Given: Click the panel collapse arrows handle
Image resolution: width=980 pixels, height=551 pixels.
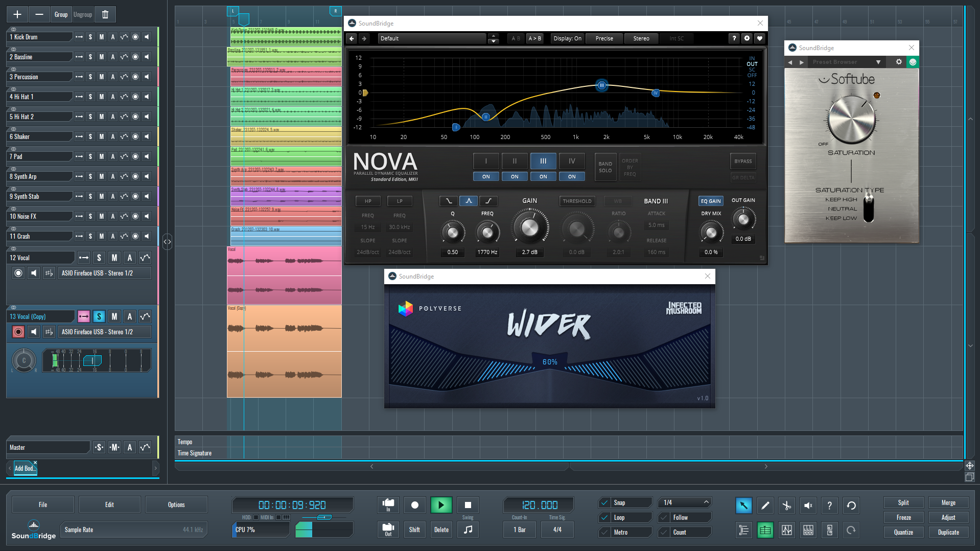Looking at the screenshot, I should (167, 241).
